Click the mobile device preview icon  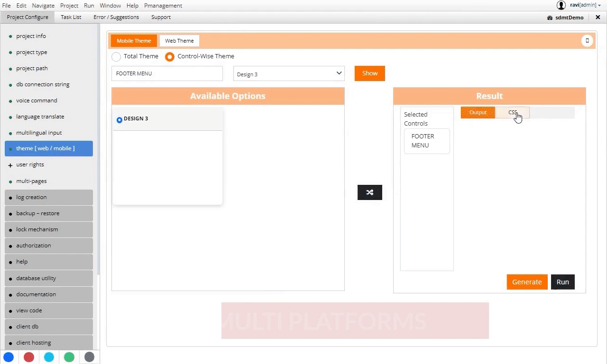(587, 41)
